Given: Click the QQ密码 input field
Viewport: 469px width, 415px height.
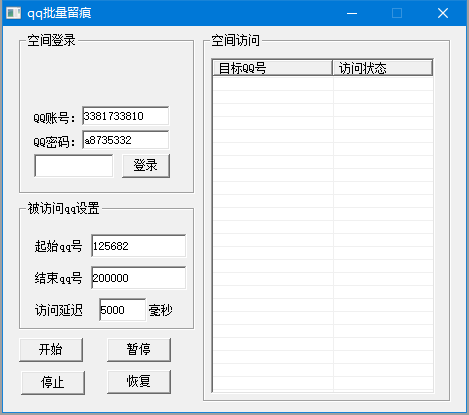Looking at the screenshot, I should coord(125,140).
